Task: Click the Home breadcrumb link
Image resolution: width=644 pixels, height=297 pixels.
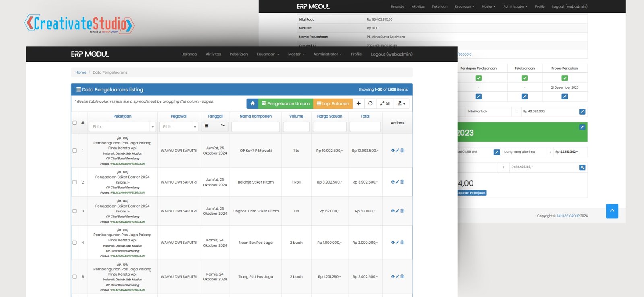Action: 80,72
